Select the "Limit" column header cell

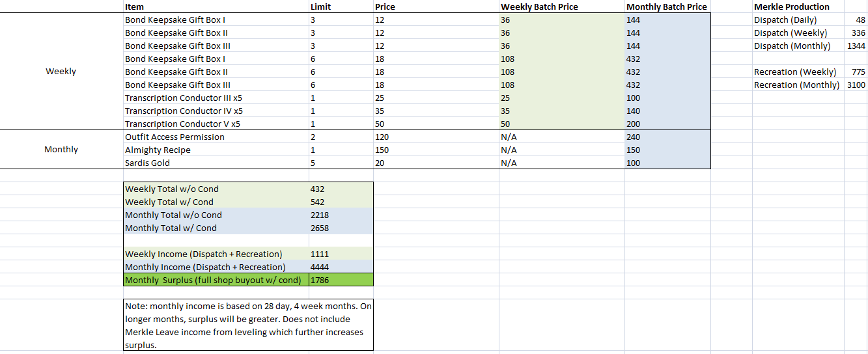341,7
